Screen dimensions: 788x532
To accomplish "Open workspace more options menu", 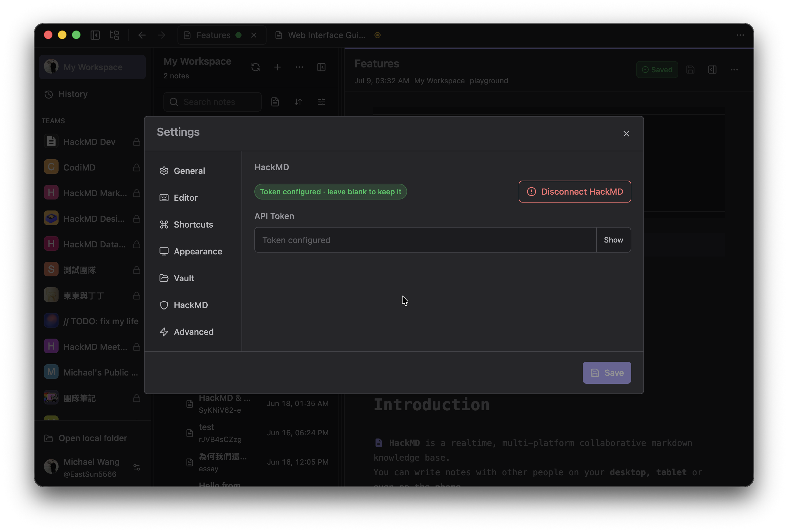I will (x=299, y=67).
